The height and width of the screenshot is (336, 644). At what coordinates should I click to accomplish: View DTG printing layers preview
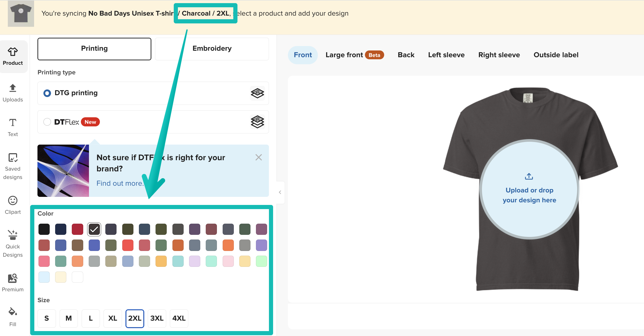[257, 93]
